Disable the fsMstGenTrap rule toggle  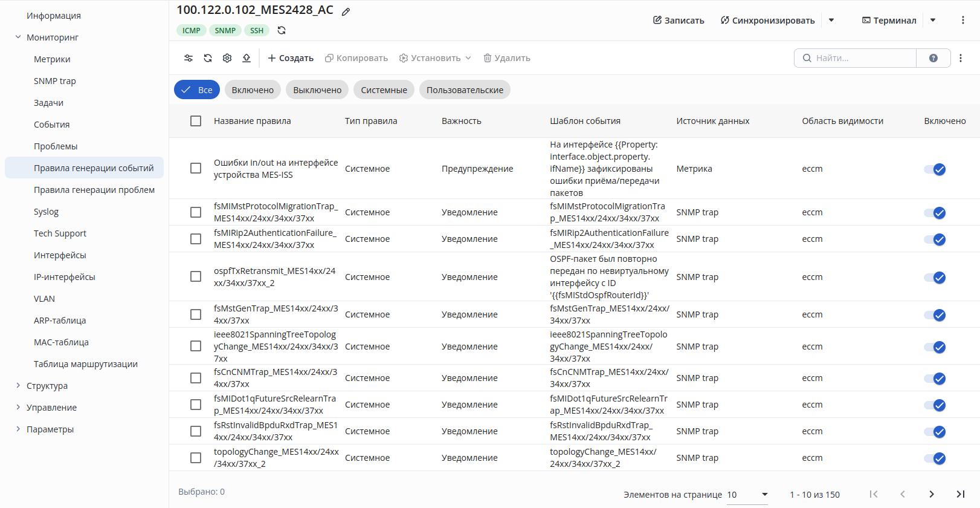point(935,315)
